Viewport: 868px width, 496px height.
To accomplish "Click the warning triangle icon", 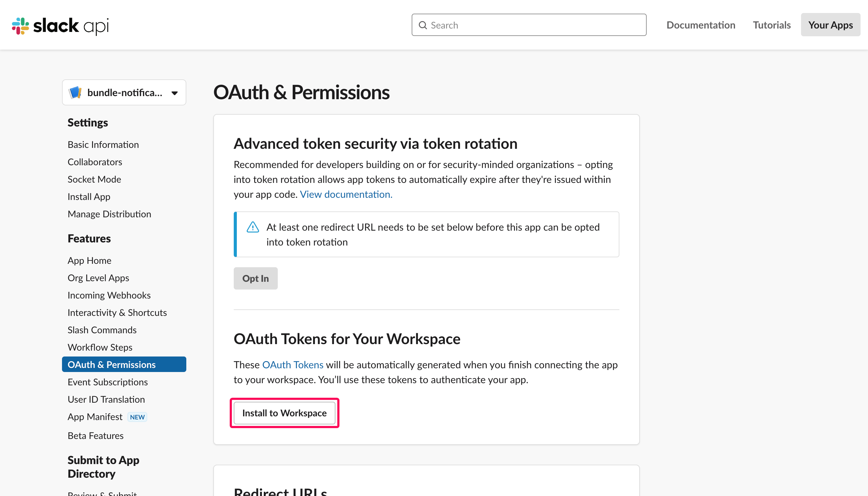I will pyautogui.click(x=252, y=227).
